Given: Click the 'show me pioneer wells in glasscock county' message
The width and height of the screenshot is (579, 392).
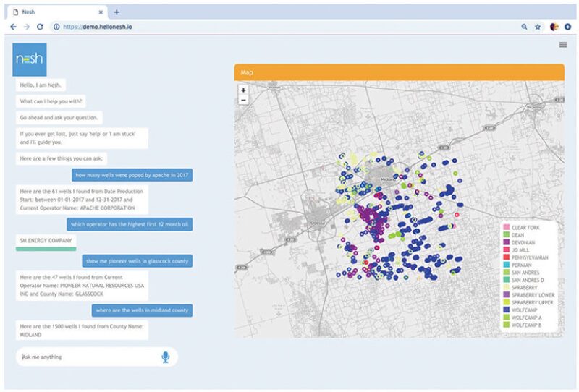Looking at the screenshot, I should coord(136,260).
